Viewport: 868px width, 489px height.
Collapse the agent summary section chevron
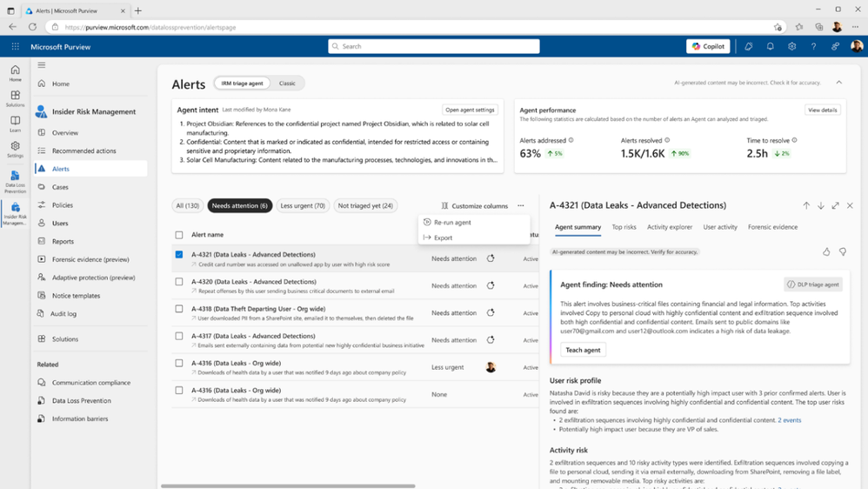coord(839,83)
